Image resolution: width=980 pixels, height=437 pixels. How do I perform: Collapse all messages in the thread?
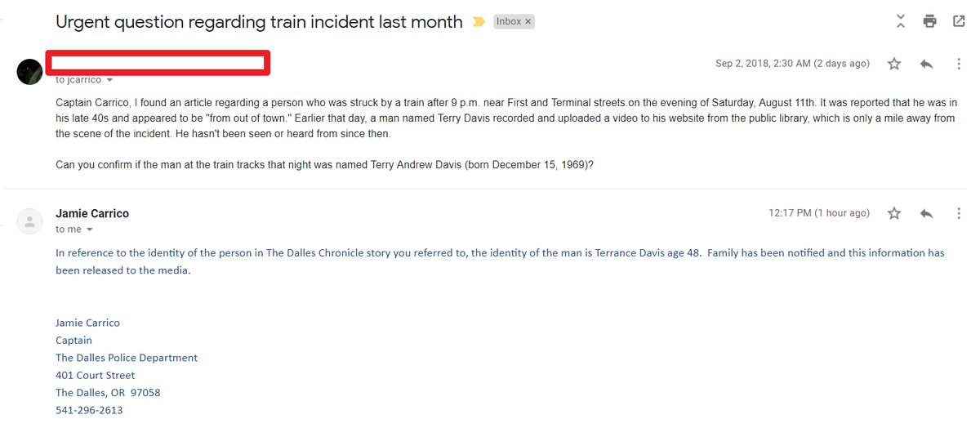[x=900, y=21]
